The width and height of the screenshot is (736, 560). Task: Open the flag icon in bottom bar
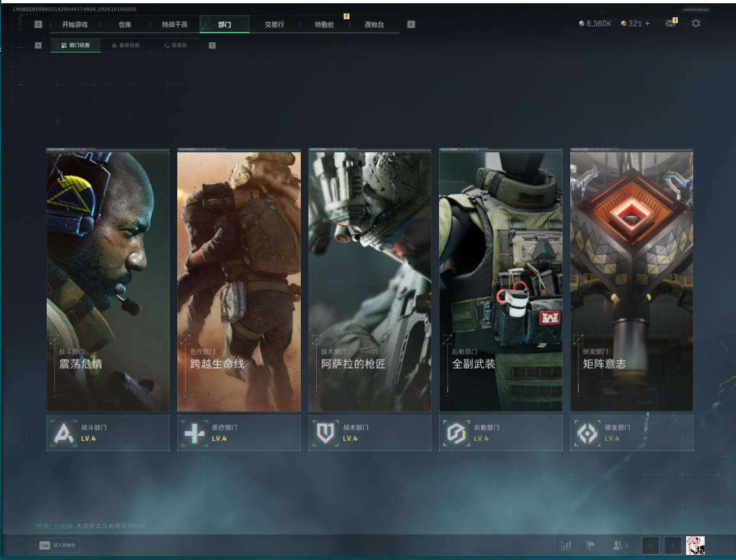tap(591, 545)
